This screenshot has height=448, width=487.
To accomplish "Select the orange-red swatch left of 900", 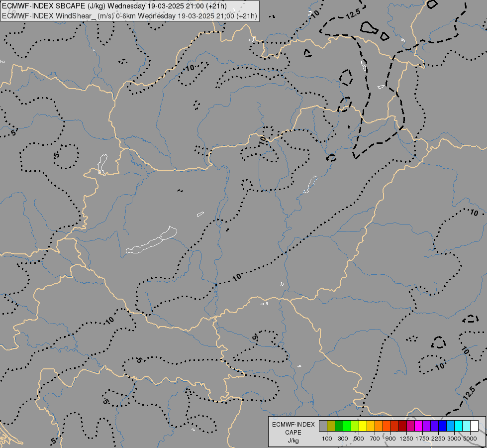I will [387, 426].
